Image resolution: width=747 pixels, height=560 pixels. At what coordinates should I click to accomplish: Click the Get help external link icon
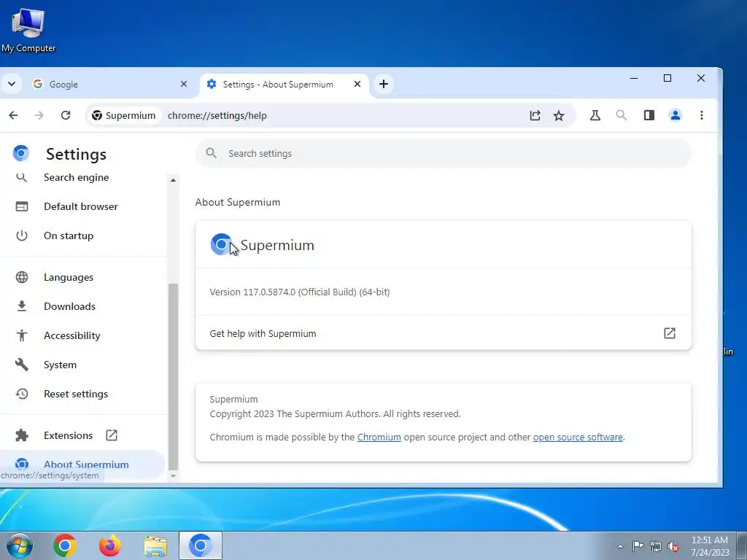670,332
